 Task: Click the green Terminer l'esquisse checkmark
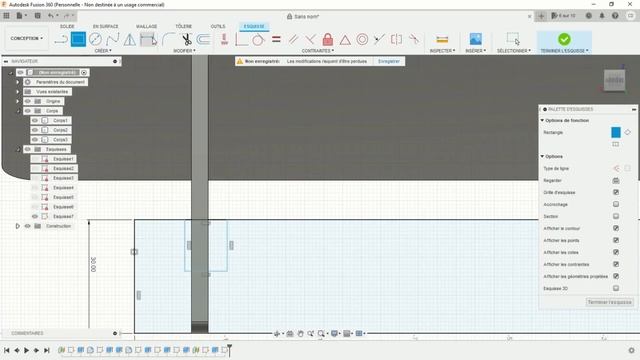pyautogui.click(x=564, y=39)
